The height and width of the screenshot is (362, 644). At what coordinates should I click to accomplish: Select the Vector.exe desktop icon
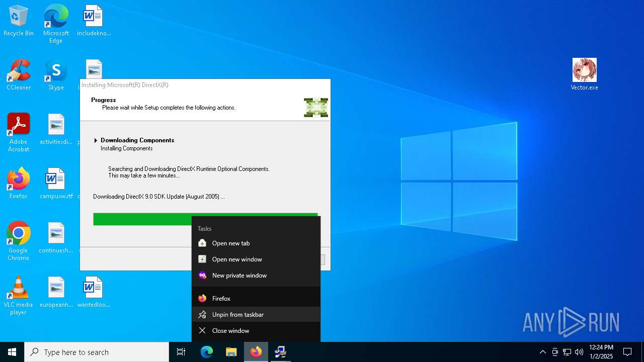tap(584, 74)
